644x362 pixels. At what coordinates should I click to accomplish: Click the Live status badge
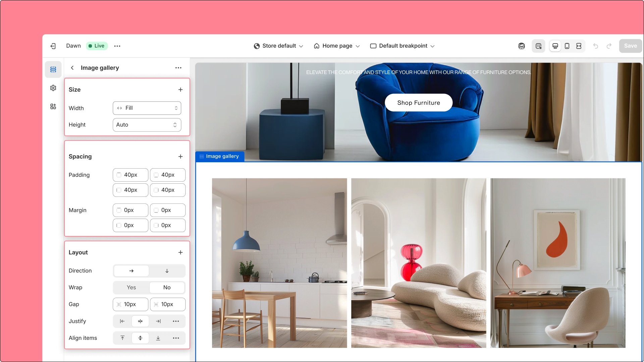(97, 46)
